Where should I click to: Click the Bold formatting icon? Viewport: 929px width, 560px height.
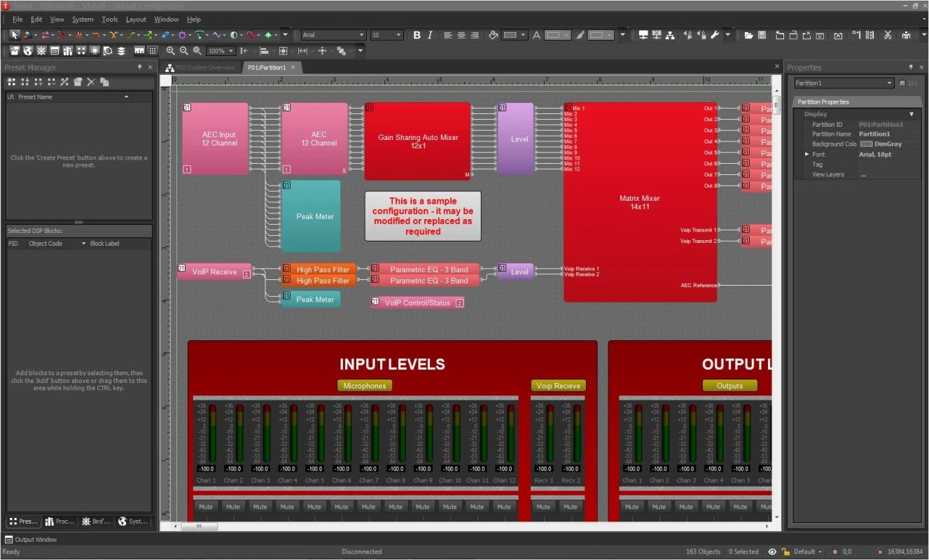click(x=417, y=35)
